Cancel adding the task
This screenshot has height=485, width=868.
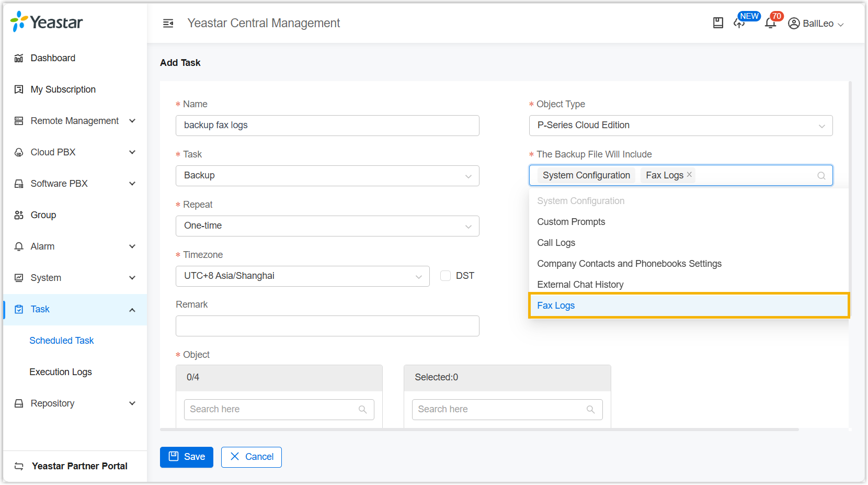(x=252, y=457)
